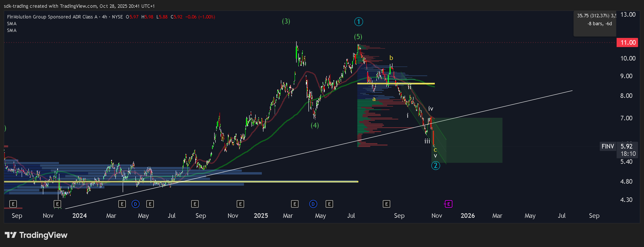Click the 8.00 price axis label
The image size is (644, 247).
626,96
